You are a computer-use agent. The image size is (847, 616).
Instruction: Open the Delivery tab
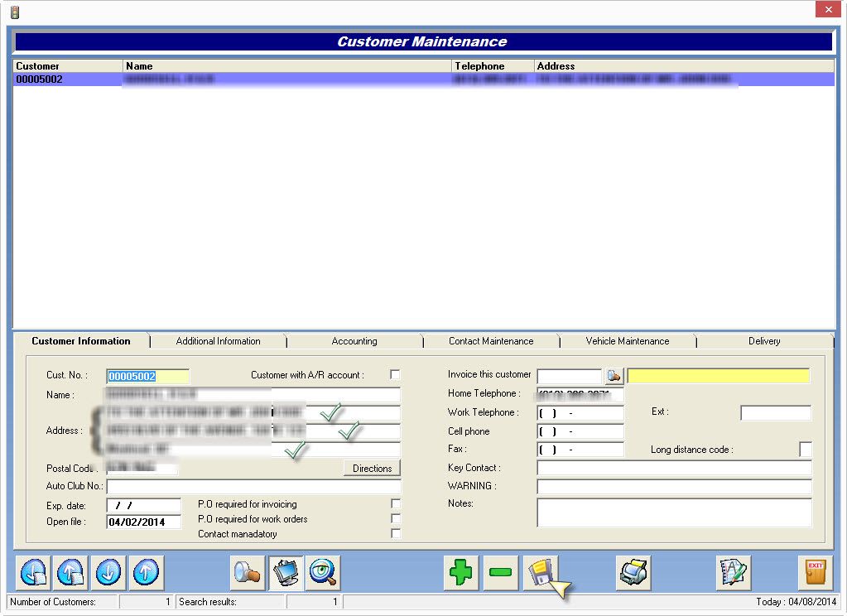[764, 341]
